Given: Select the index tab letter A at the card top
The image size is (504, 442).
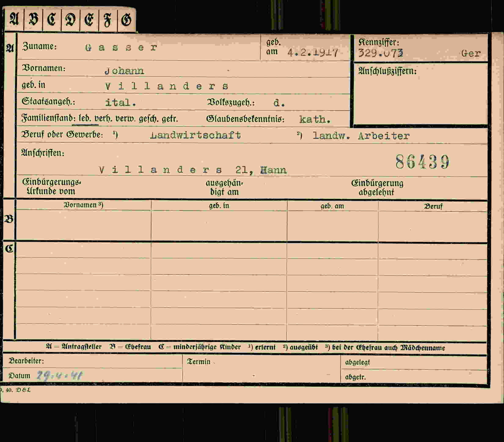Looking at the screenshot, I should [14, 19].
